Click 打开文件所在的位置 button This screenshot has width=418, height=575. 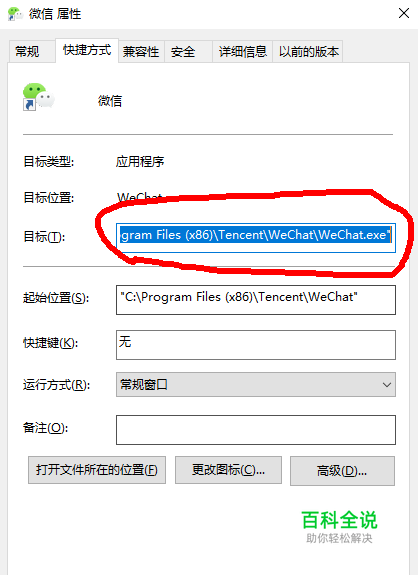click(97, 470)
